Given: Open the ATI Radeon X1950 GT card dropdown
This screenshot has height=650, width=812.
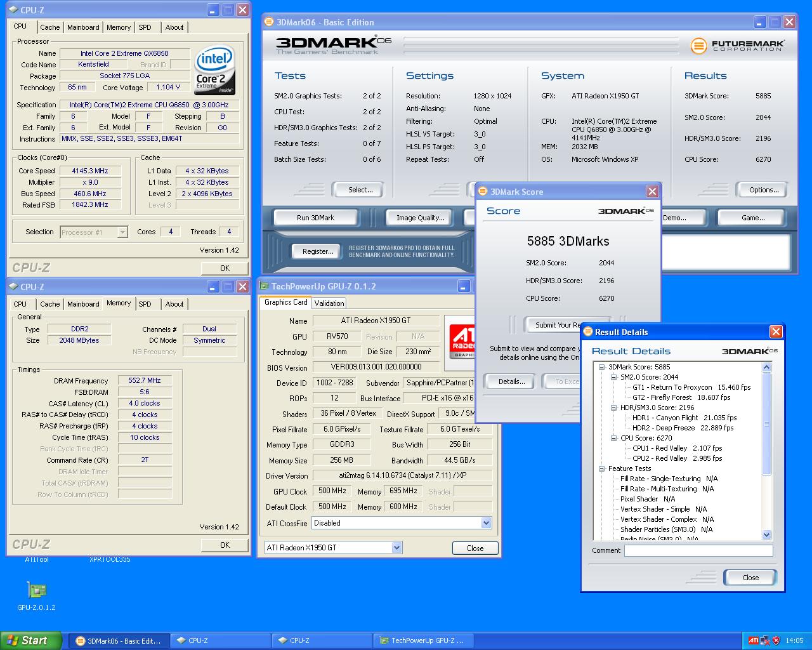Looking at the screenshot, I should click(333, 548).
